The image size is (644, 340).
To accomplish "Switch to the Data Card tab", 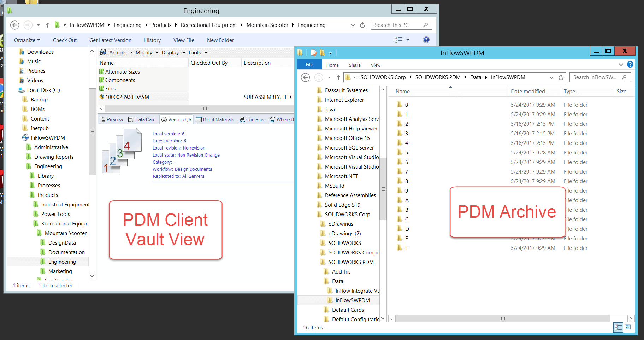I will pyautogui.click(x=142, y=120).
